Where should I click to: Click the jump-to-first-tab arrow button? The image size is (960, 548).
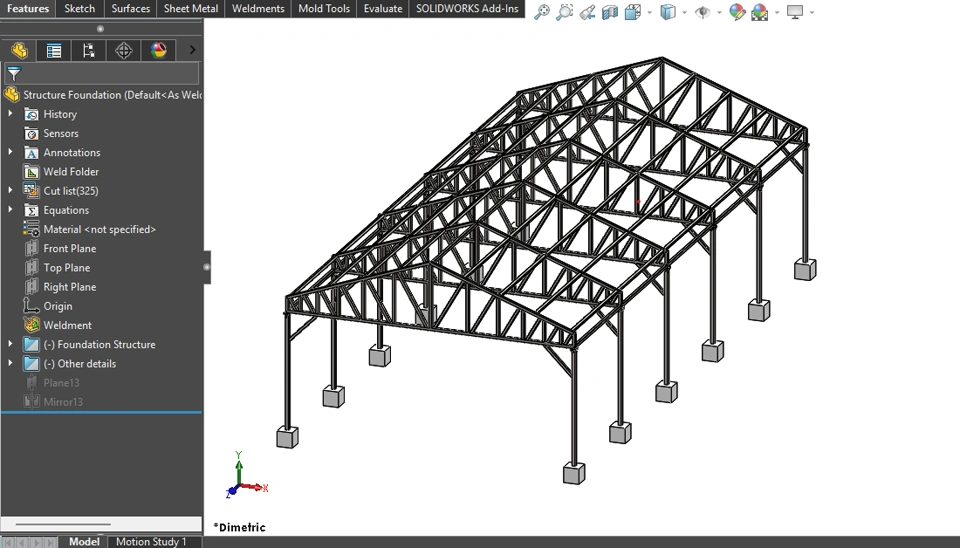(7, 542)
